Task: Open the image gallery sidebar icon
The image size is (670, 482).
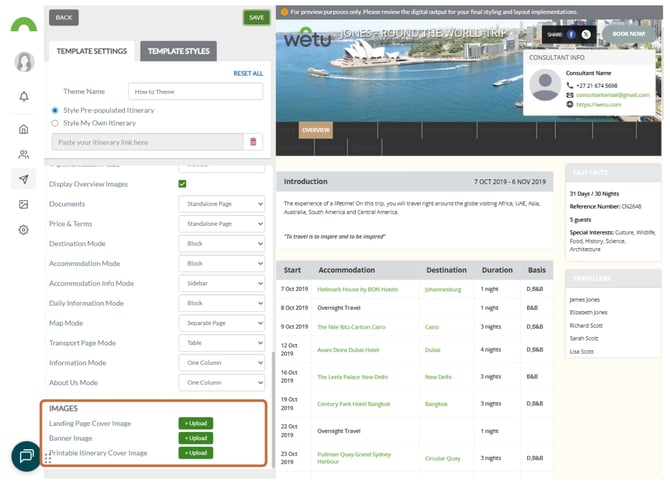Action: tap(24, 205)
